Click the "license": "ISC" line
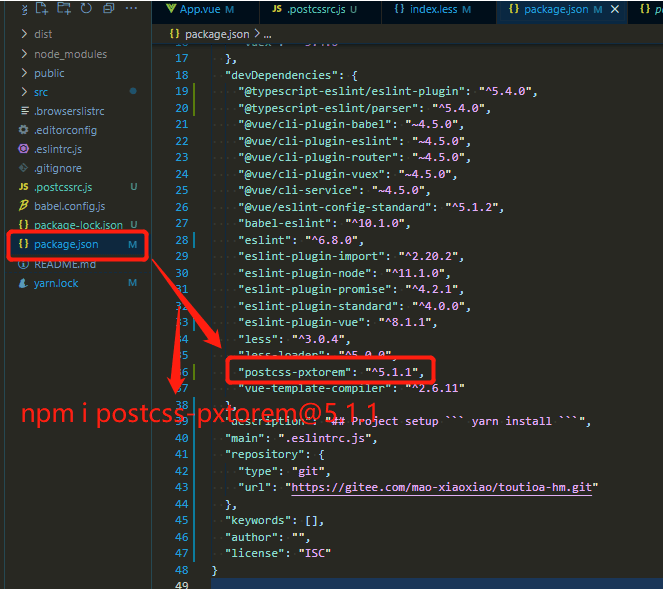The image size is (663, 589). [278, 553]
